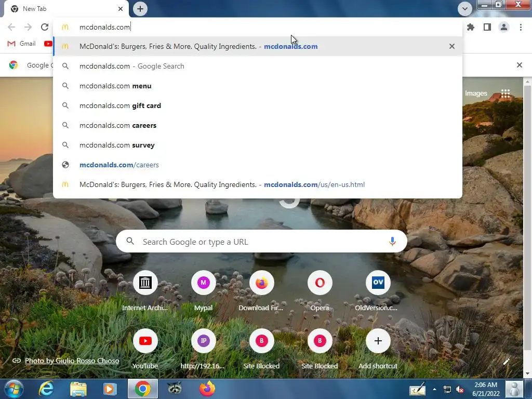The height and width of the screenshot is (399, 532).
Task: Open the Gmail bookmark
Action: pyautogui.click(x=21, y=44)
